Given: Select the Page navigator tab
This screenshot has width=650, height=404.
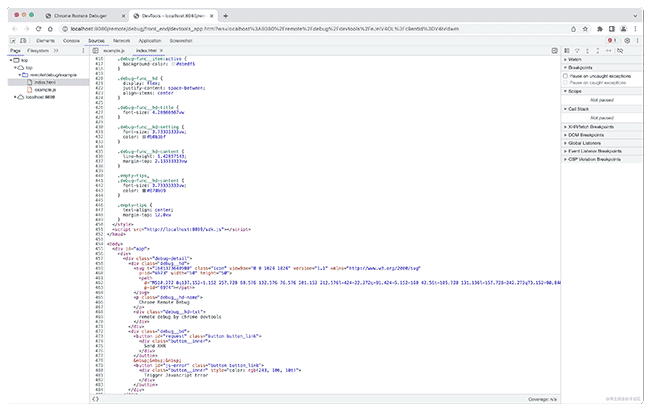Looking at the screenshot, I should point(15,51).
